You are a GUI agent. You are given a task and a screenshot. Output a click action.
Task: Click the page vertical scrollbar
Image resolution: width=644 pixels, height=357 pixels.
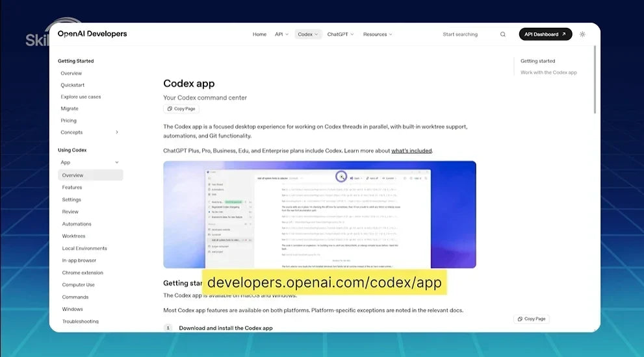pyautogui.click(x=595, y=80)
